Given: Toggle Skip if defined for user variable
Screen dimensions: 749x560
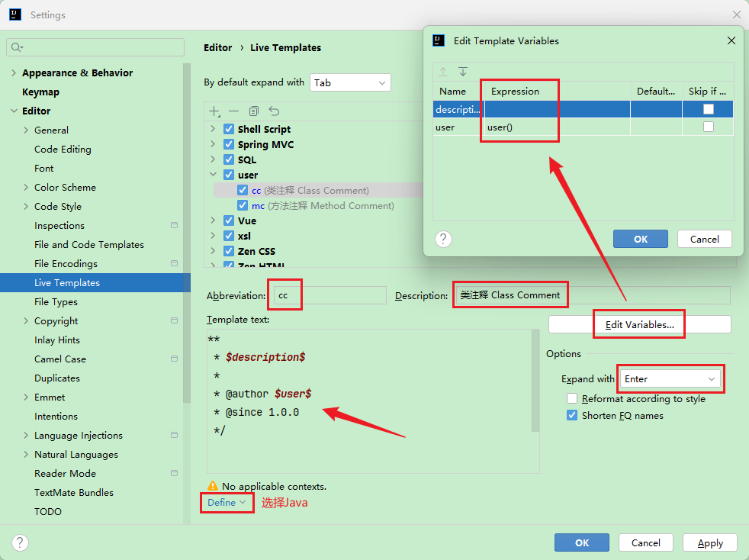Looking at the screenshot, I should click(x=709, y=127).
